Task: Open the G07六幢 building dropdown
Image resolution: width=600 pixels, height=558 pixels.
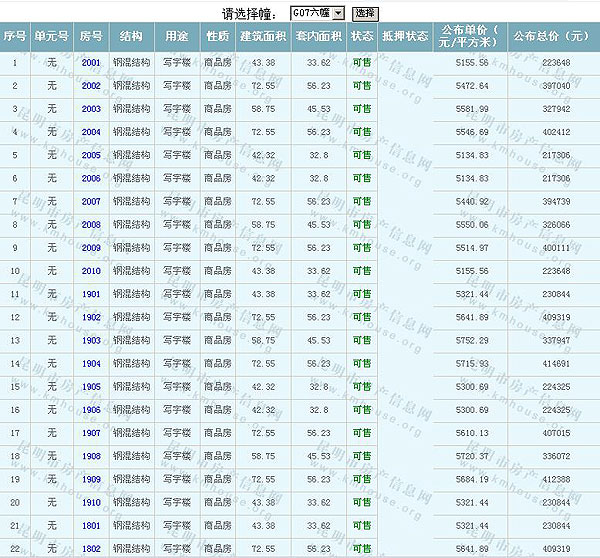Action: [x=316, y=13]
